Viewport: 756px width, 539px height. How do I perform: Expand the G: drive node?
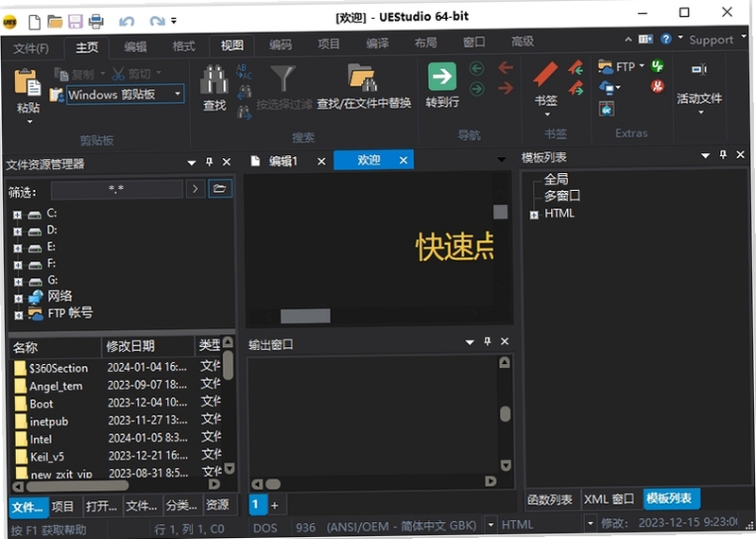click(18, 282)
